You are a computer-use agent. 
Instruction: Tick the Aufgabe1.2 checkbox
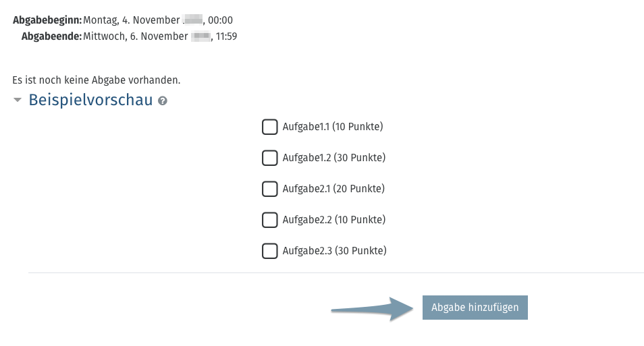click(x=269, y=158)
